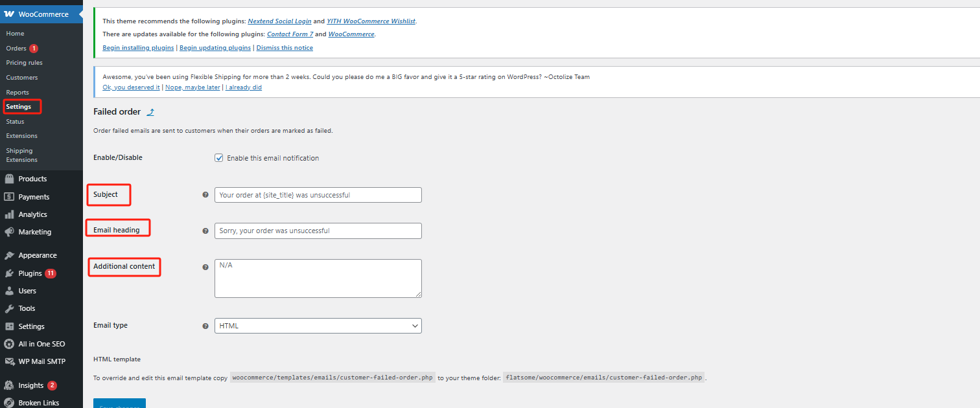The image size is (980, 408).
Task: Open WordPress Settings via its sliders icon
Action: pos(9,326)
